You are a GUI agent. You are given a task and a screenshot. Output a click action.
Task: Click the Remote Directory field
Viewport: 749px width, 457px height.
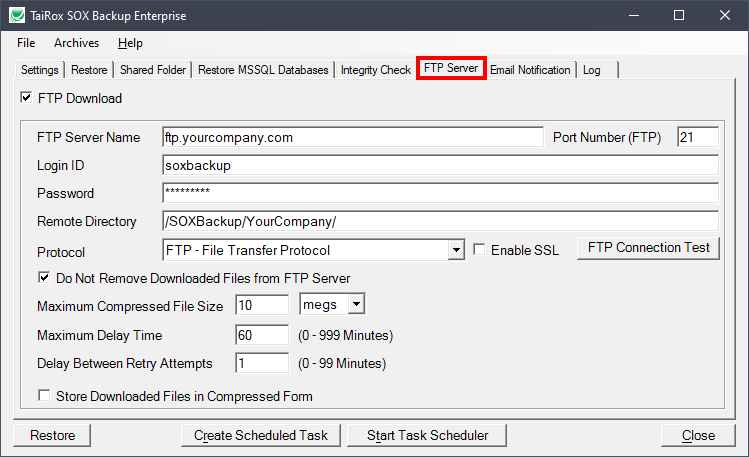[440, 221]
